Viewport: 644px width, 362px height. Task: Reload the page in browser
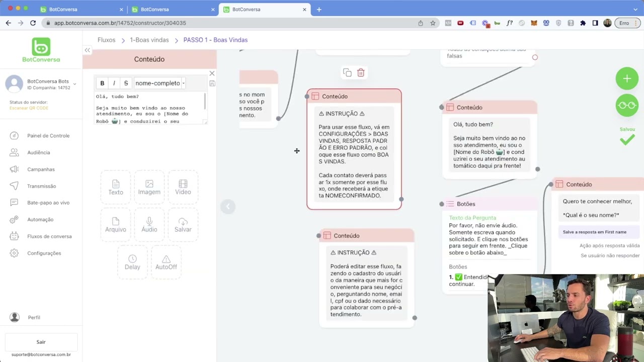tap(33, 23)
